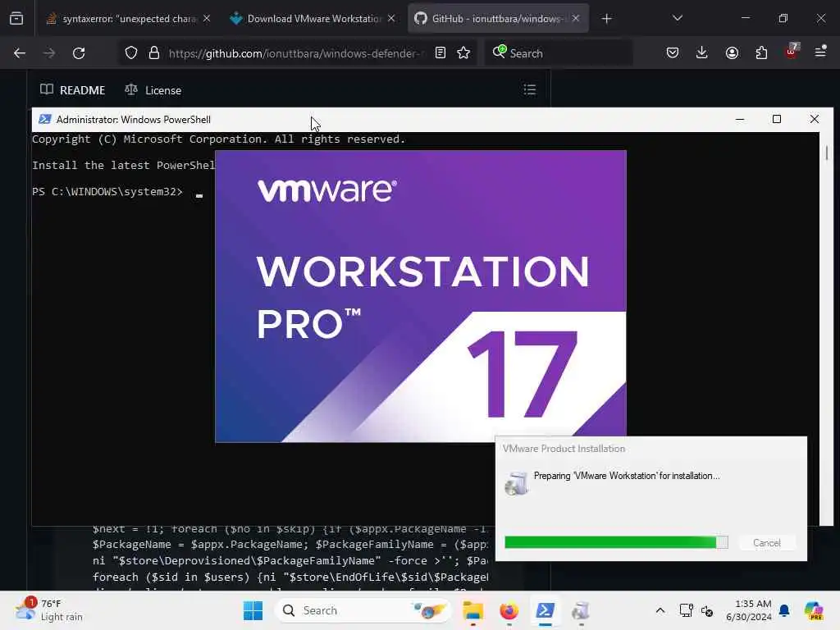
Task: Click the tracking protection shield icon
Action: click(131, 53)
